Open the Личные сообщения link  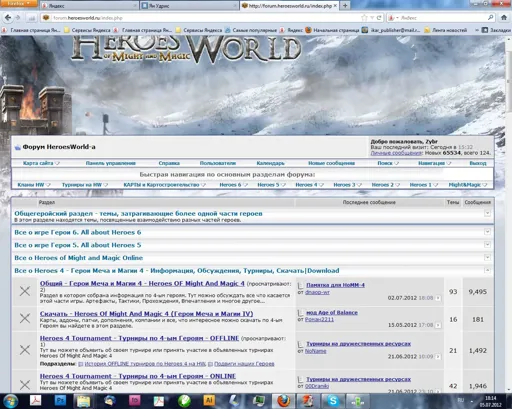396,153
